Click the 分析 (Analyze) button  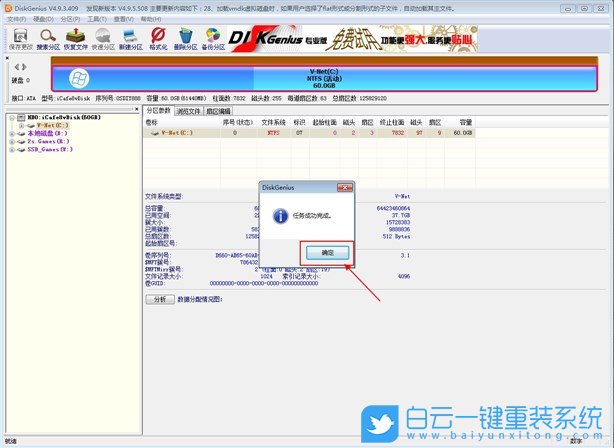pos(160,299)
